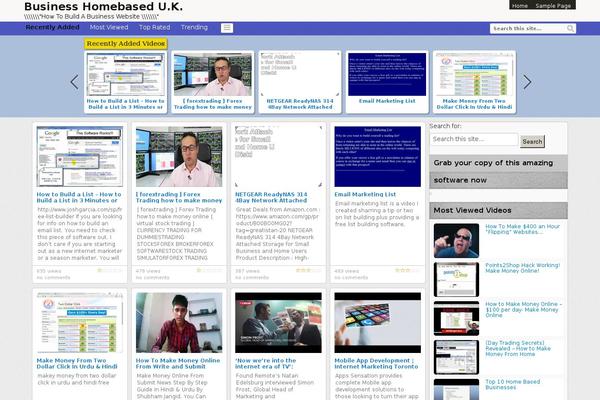600x400 pixels.
Task: Click title 'How To Make Money Online From Write'
Action: 178,363
